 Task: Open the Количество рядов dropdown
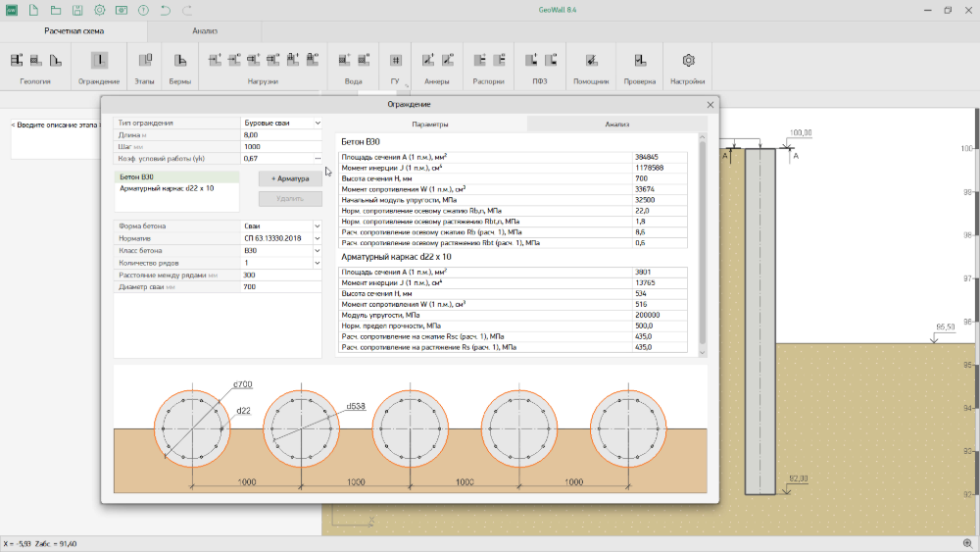(318, 263)
